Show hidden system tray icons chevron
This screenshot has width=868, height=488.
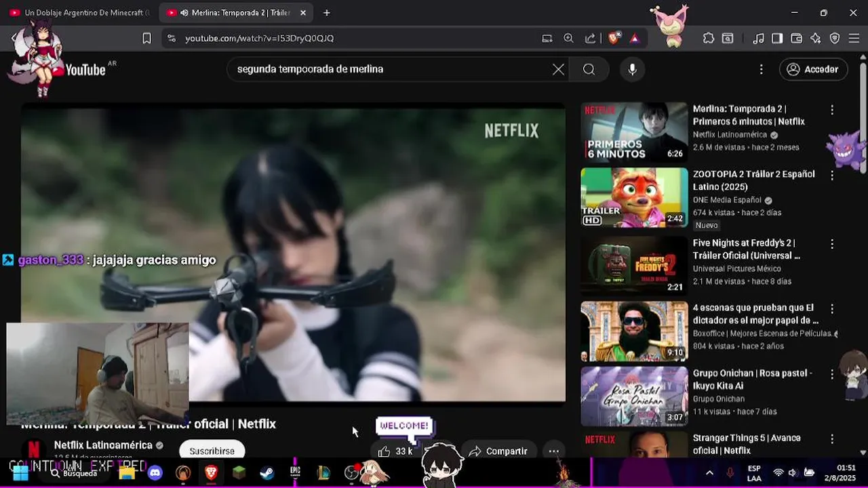point(709,472)
